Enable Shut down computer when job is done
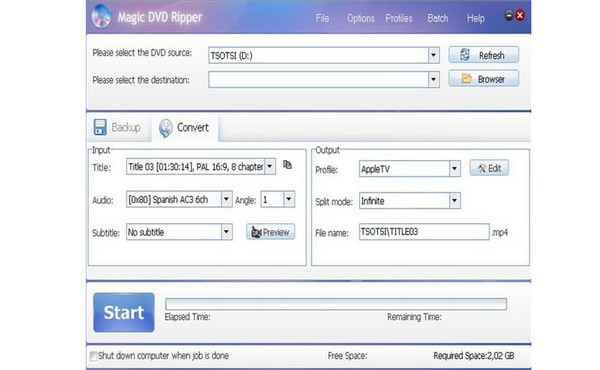Screen dimensions: 600x370 [93, 356]
